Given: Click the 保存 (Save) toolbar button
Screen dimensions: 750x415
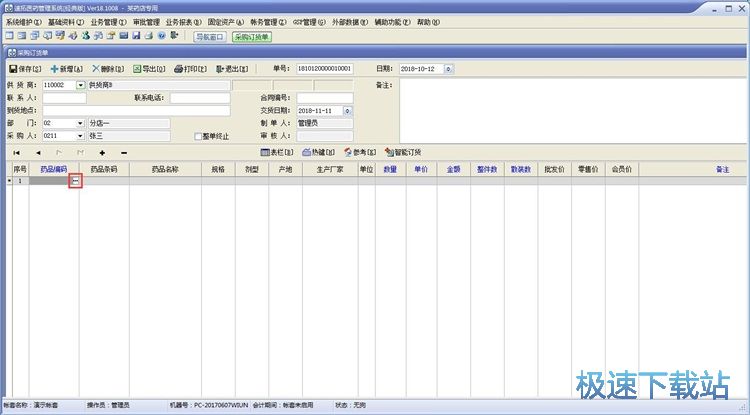Looking at the screenshot, I should [25, 69].
